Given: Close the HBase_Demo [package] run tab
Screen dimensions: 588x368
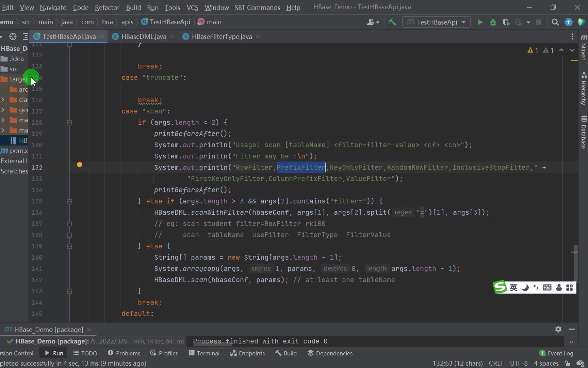Looking at the screenshot, I should (89, 329).
